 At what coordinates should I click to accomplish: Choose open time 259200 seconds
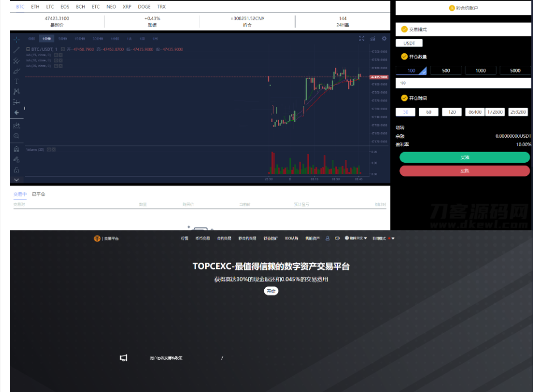(518, 112)
